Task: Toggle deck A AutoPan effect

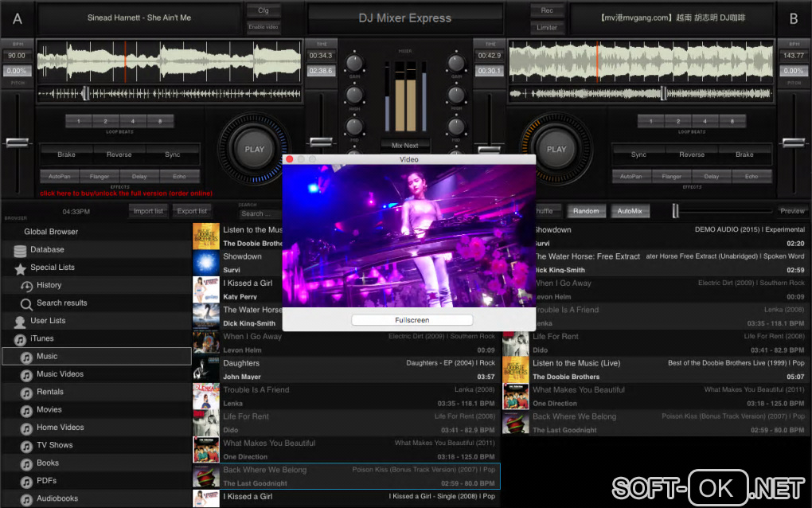Action: (60, 177)
